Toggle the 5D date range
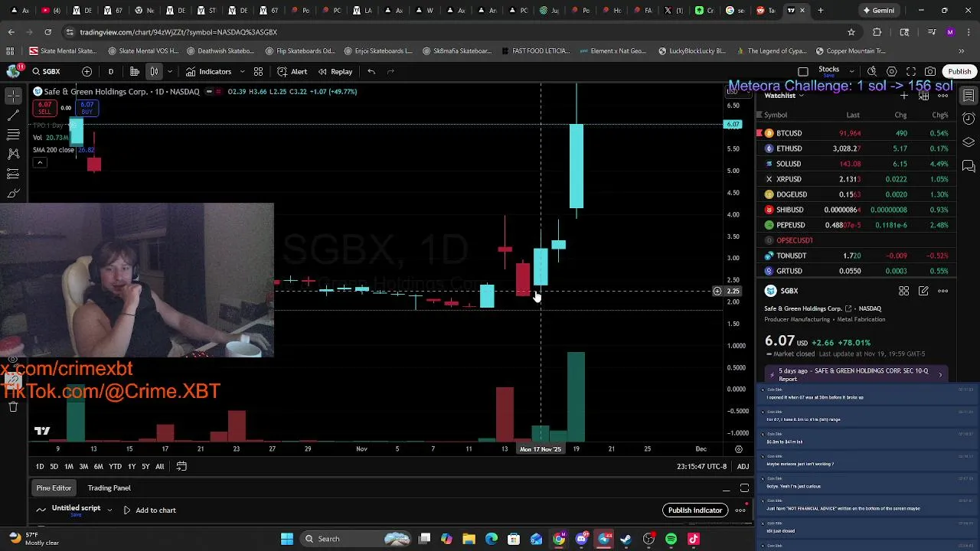Screen dimensions: 980x551 tap(54, 466)
